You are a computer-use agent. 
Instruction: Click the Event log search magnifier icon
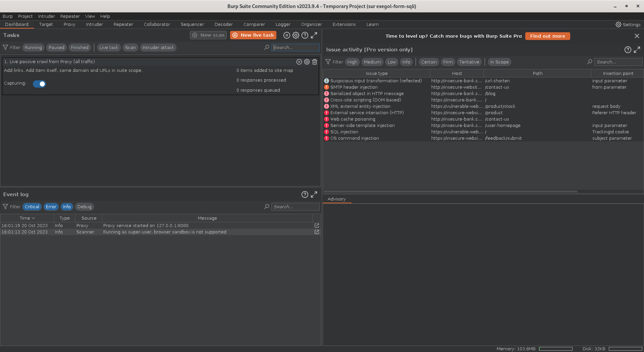pos(267,207)
